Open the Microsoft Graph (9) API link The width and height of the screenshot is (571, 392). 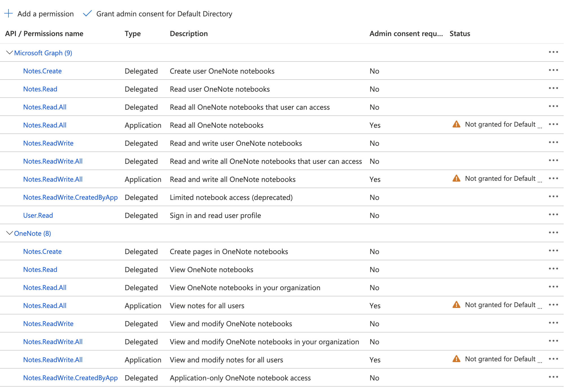click(x=43, y=53)
